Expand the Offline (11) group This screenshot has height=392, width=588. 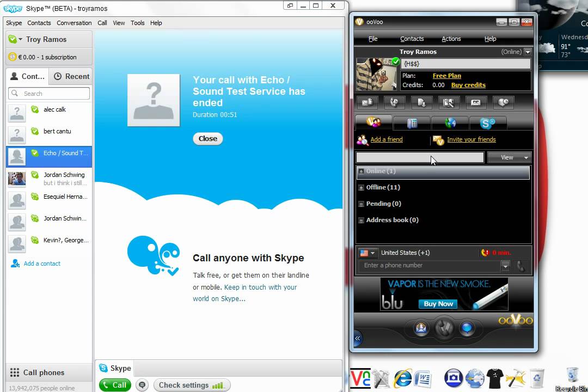click(x=361, y=187)
